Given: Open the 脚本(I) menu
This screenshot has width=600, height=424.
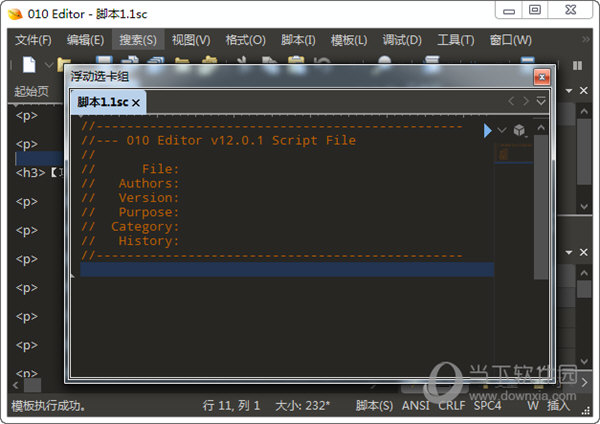Looking at the screenshot, I should 298,40.
